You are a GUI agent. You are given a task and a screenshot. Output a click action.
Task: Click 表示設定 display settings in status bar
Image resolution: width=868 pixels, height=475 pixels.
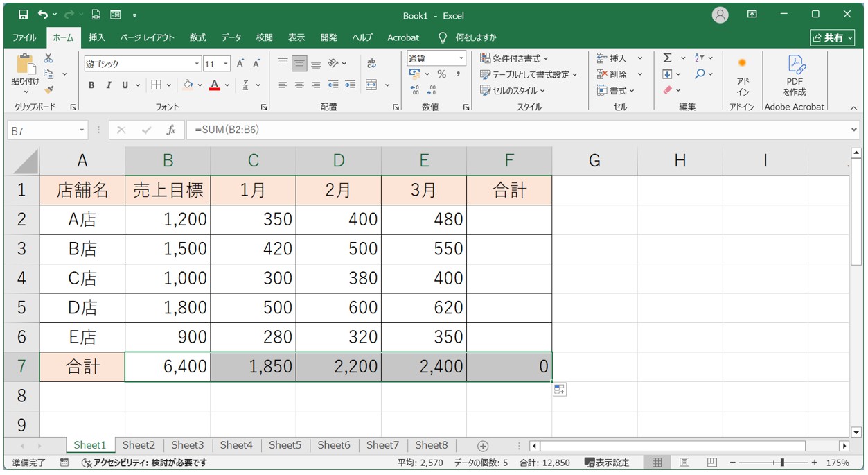coord(607,463)
